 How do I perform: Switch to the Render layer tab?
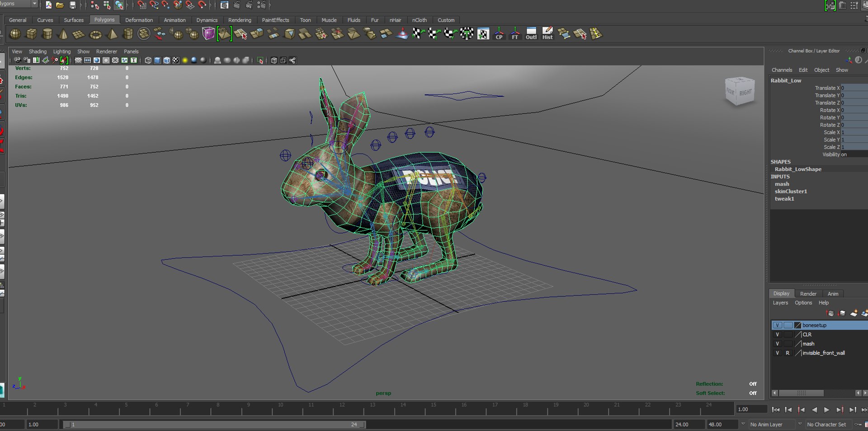[x=808, y=294]
